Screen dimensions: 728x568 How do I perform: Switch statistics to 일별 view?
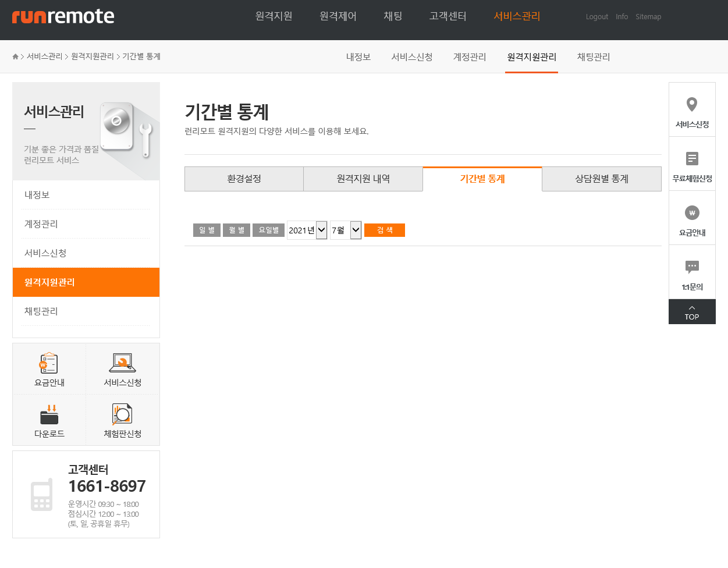(x=207, y=230)
